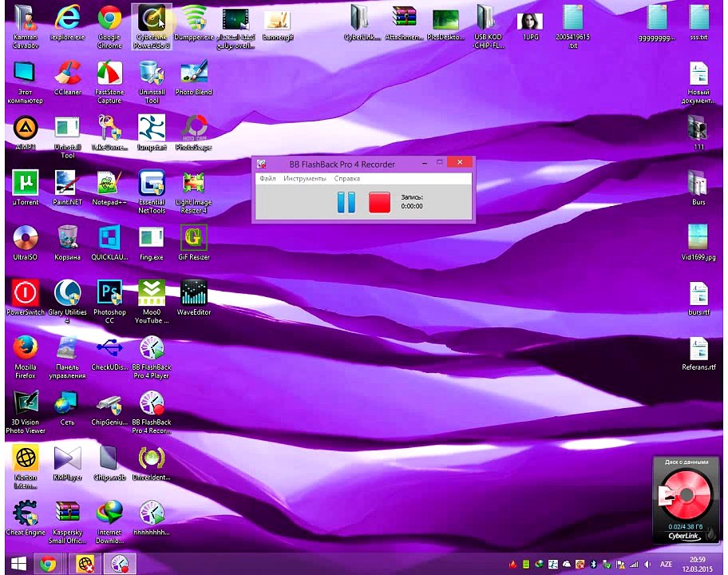The height and width of the screenshot is (575, 728).
Task: Open the Bluetooth tray icon
Action: (x=593, y=565)
